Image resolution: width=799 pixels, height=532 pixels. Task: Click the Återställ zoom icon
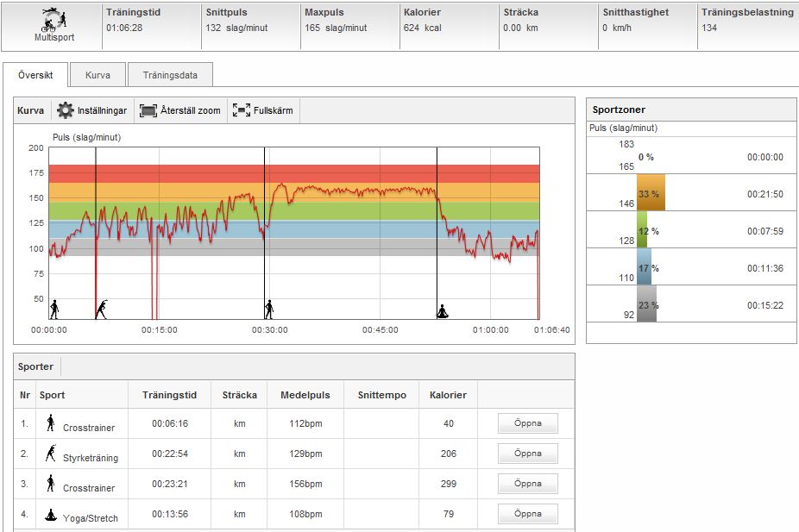coord(148,110)
